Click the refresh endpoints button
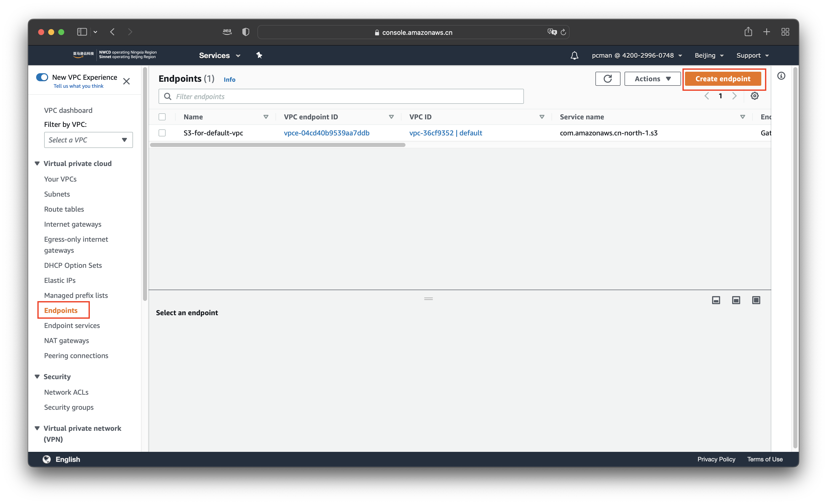The image size is (827, 504). coord(607,79)
